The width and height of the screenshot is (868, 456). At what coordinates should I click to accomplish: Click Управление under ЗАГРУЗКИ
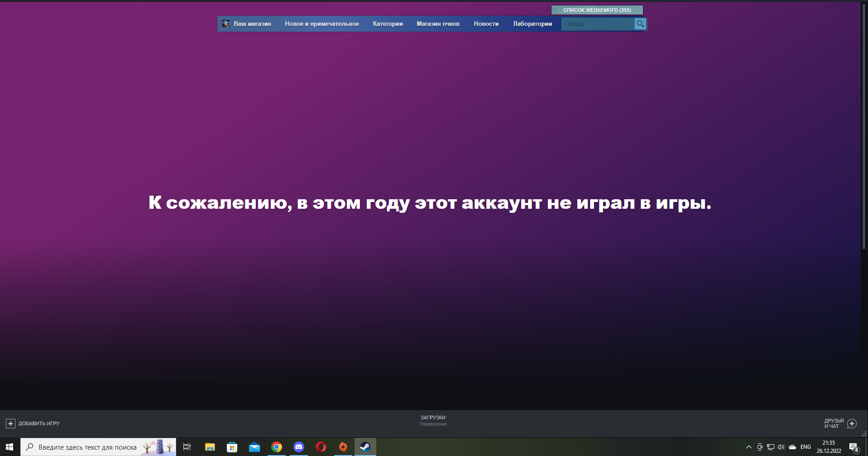[433, 424]
